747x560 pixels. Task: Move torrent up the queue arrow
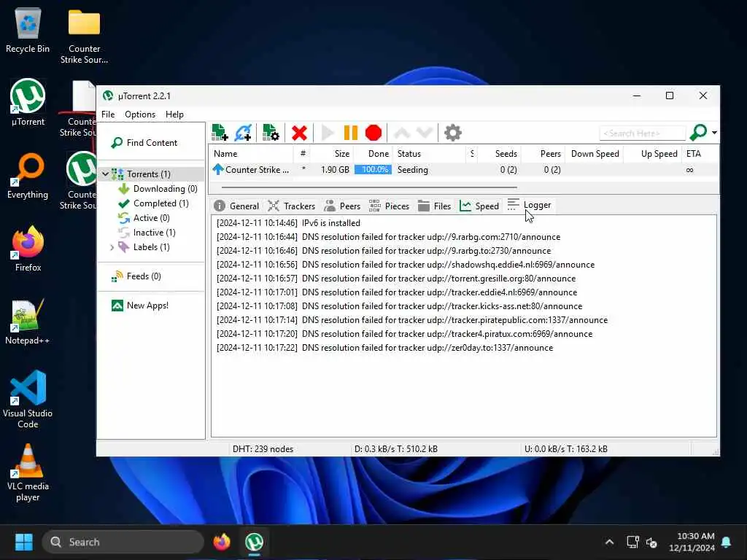click(x=402, y=133)
